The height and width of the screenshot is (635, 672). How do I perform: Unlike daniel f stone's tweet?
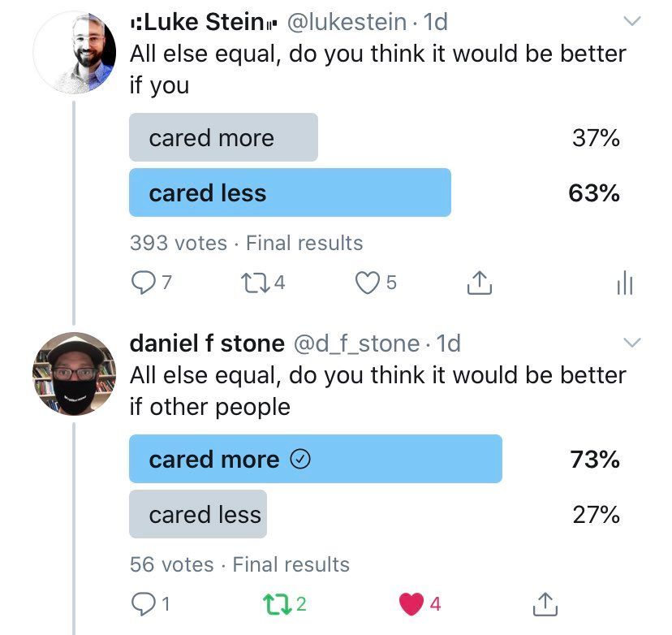(x=411, y=604)
